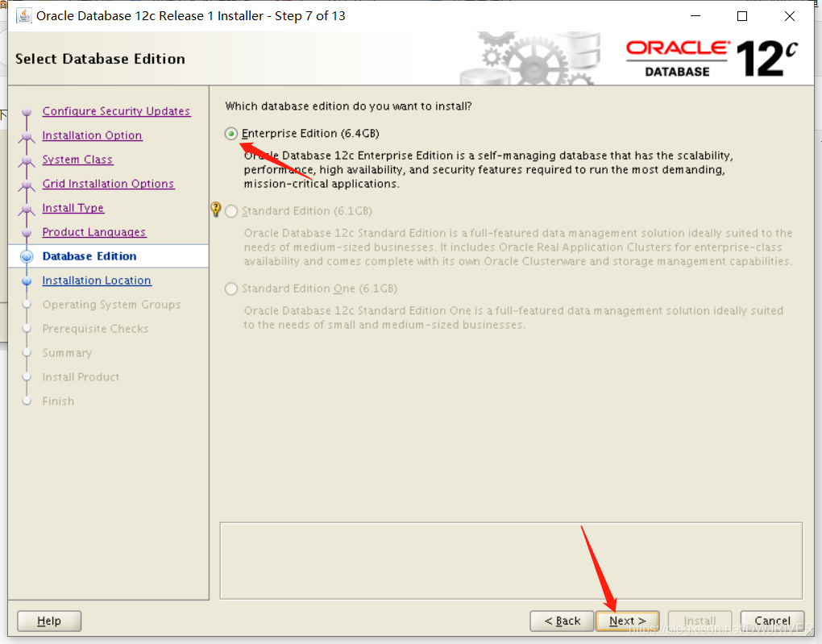The image size is (822, 644).
Task: Click Configure Security Updates step bullet
Action: point(27,112)
